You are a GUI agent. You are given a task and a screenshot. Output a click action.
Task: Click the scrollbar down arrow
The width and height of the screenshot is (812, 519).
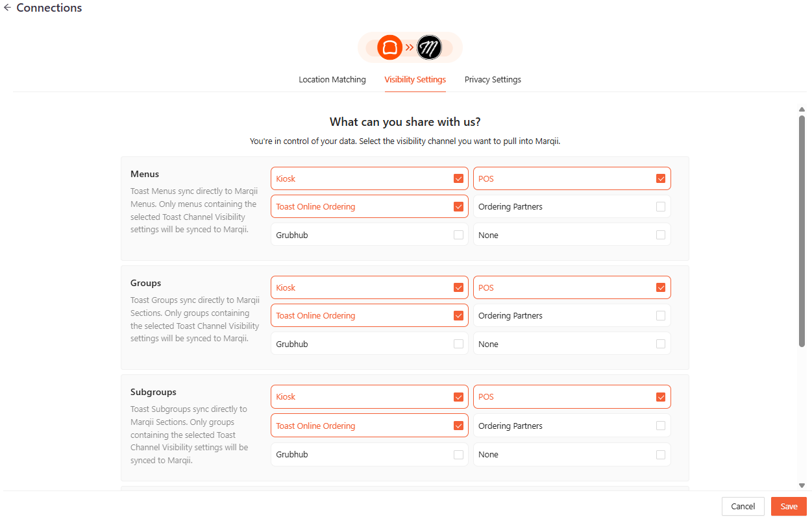click(x=802, y=485)
